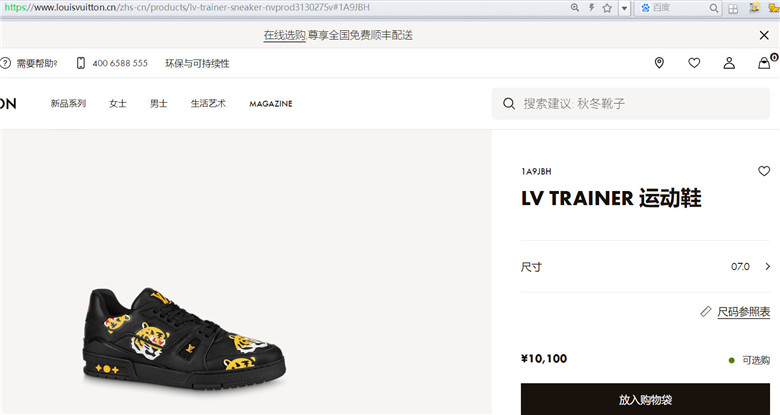The width and height of the screenshot is (780, 415).
Task: Open the 女士 menu
Action: click(x=118, y=104)
